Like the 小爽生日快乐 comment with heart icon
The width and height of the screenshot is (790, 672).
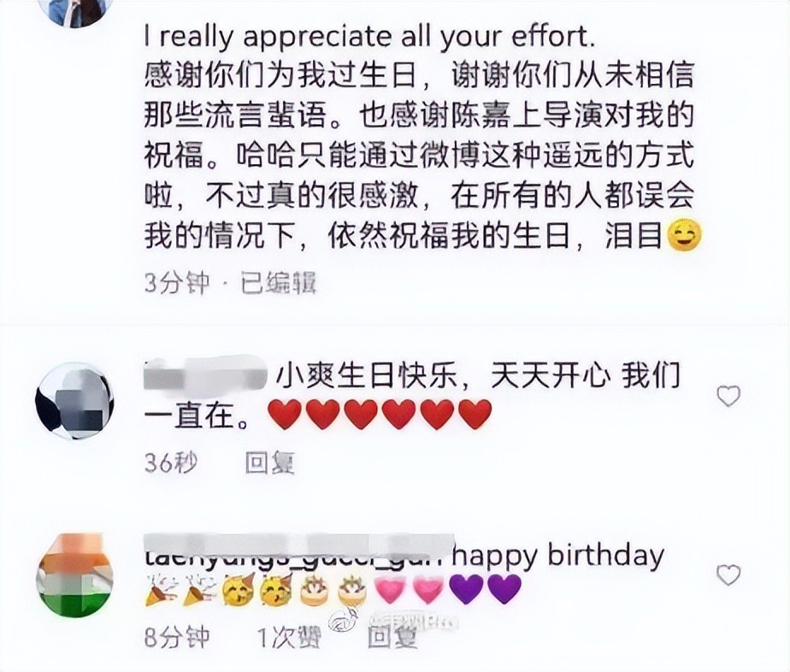pyautogui.click(x=728, y=397)
